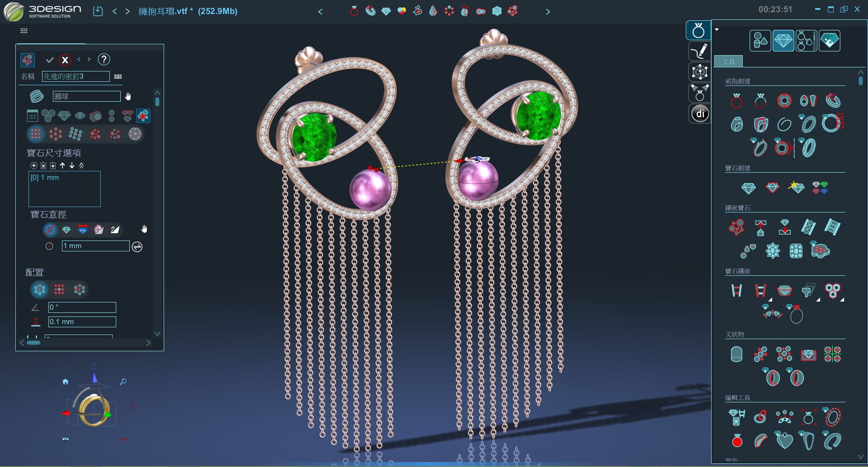
Task: Click the four colored gems icon
Action: click(x=820, y=188)
